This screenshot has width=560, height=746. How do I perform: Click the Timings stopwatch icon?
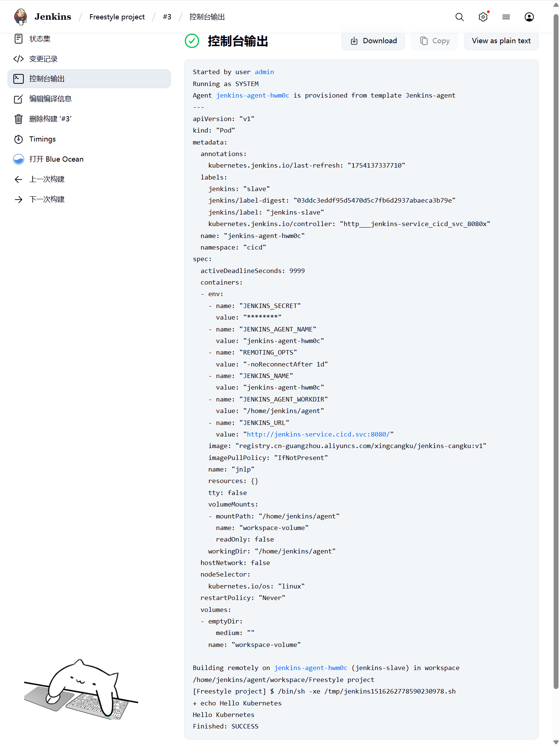[x=19, y=139]
